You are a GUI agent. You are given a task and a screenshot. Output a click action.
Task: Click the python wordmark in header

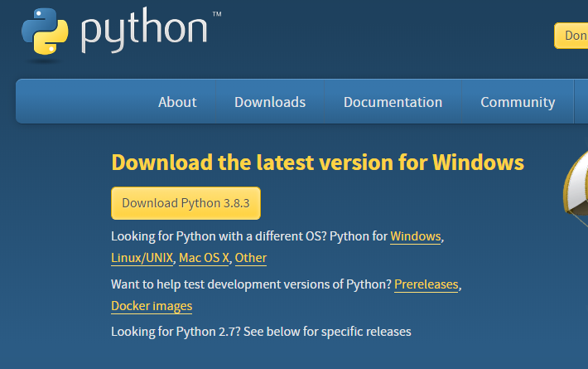click(x=144, y=31)
